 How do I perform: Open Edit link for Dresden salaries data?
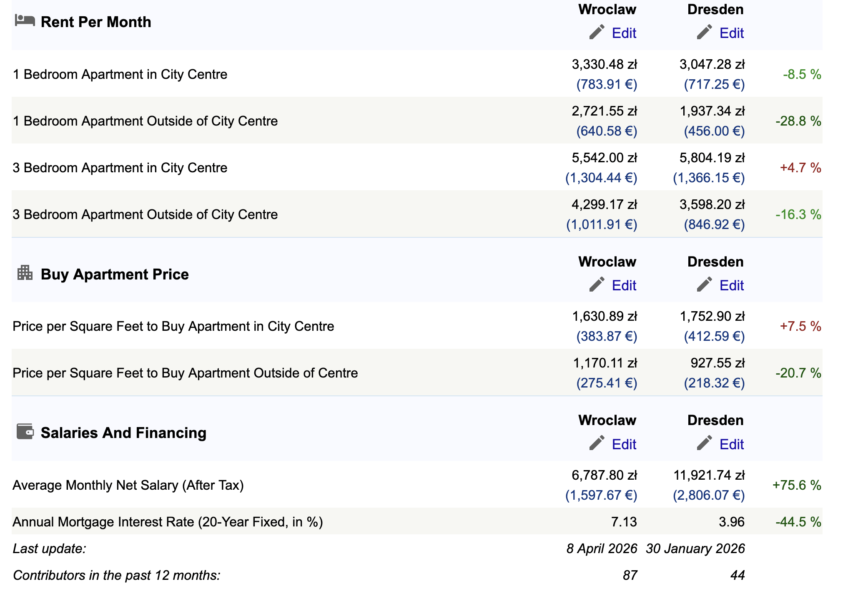(x=731, y=444)
